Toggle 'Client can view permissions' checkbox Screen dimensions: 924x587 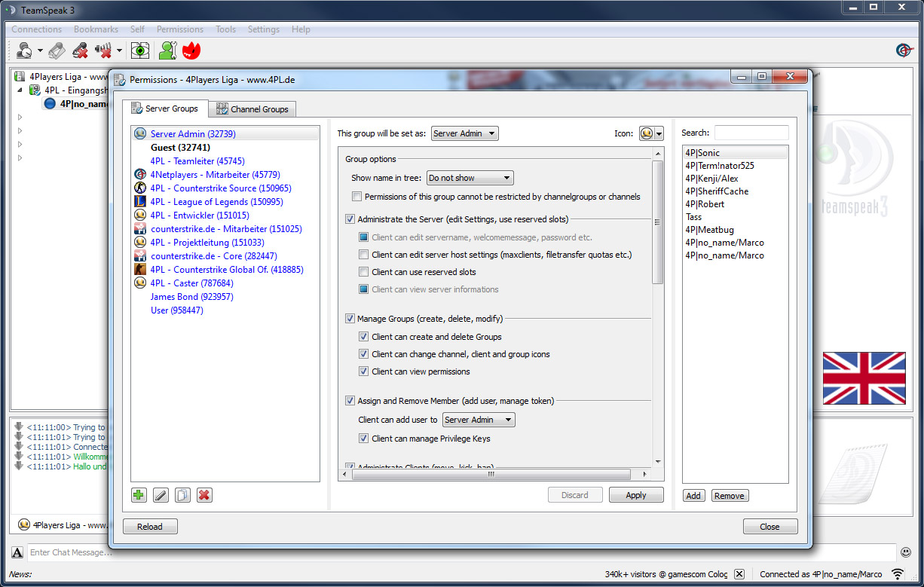(363, 372)
